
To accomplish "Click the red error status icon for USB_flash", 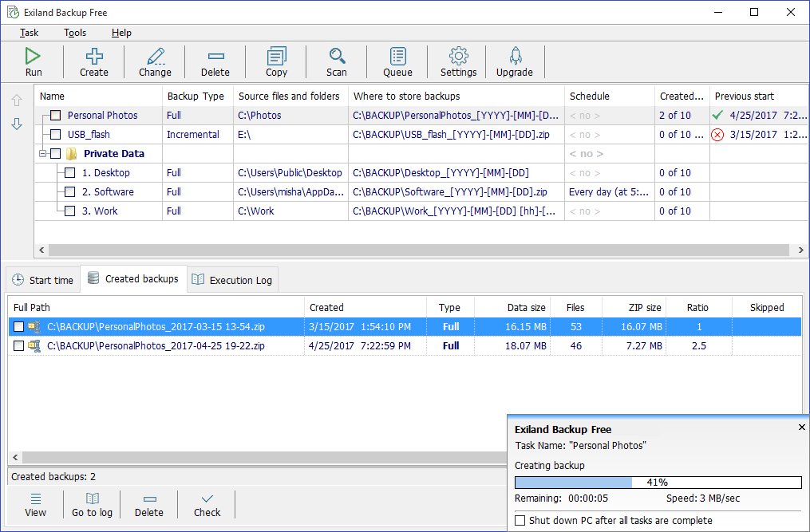I will pos(717,135).
